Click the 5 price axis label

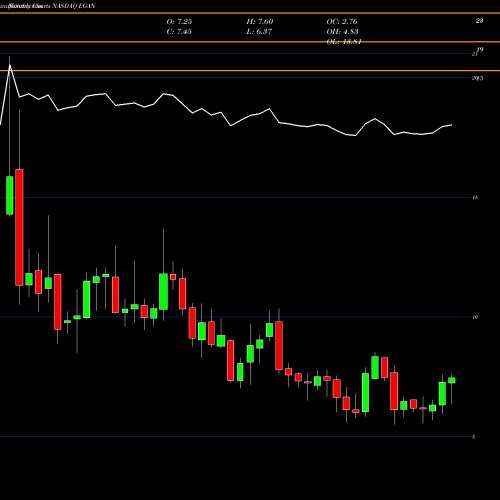point(474,437)
